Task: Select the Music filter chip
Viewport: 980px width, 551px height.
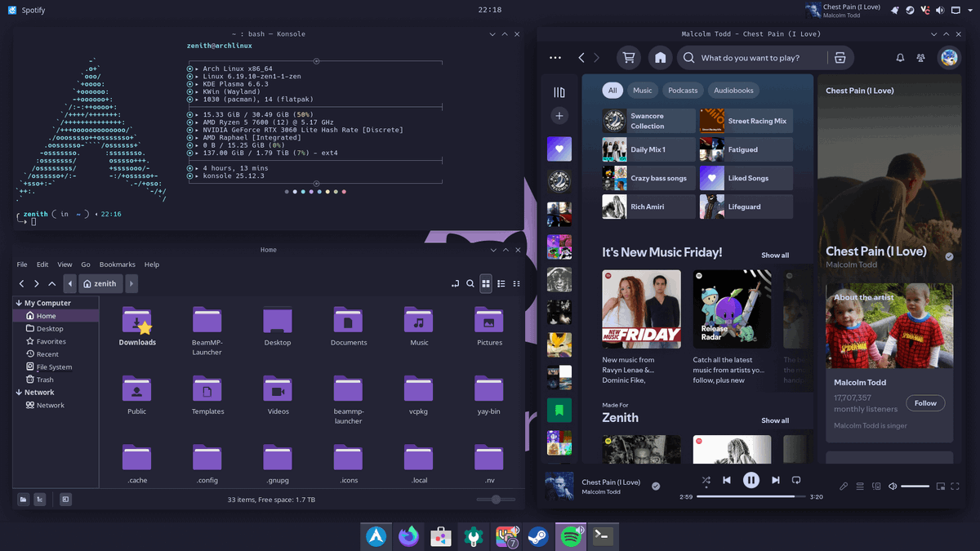Action: coord(643,91)
